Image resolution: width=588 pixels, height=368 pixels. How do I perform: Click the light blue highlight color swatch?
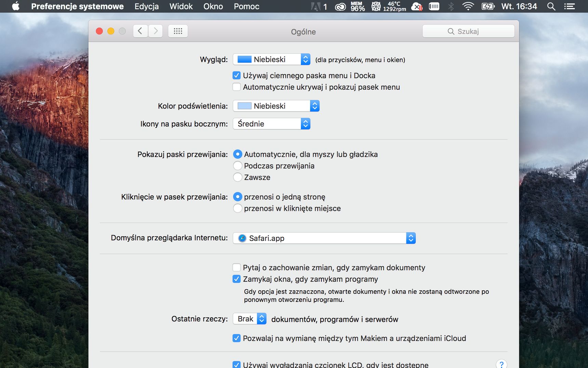[x=244, y=106]
